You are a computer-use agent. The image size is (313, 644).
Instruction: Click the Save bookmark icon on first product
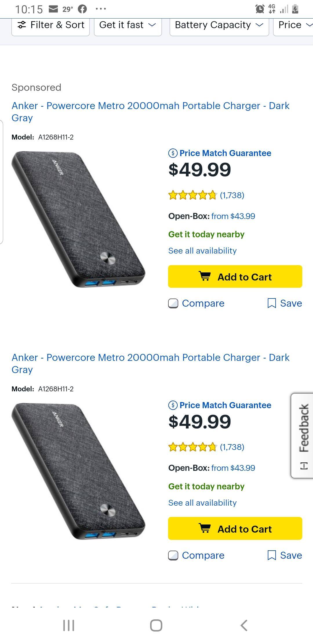272,303
